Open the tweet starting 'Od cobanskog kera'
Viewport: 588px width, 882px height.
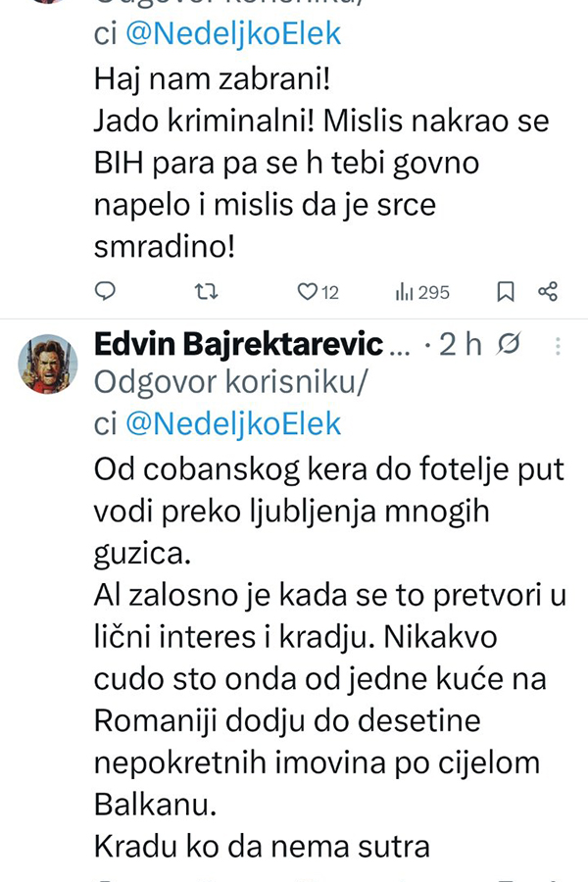click(328, 469)
